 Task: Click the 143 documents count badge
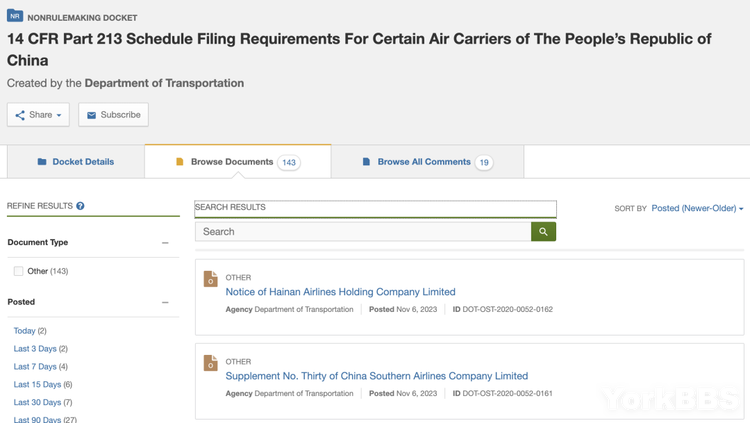click(289, 162)
